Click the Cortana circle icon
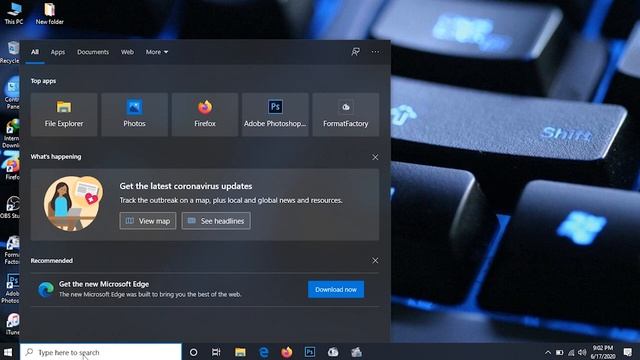 [193, 352]
